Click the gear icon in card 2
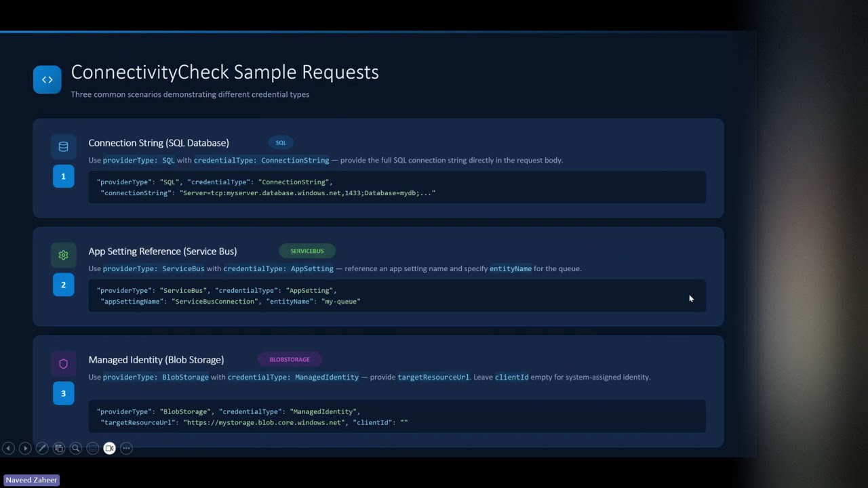 click(x=63, y=255)
